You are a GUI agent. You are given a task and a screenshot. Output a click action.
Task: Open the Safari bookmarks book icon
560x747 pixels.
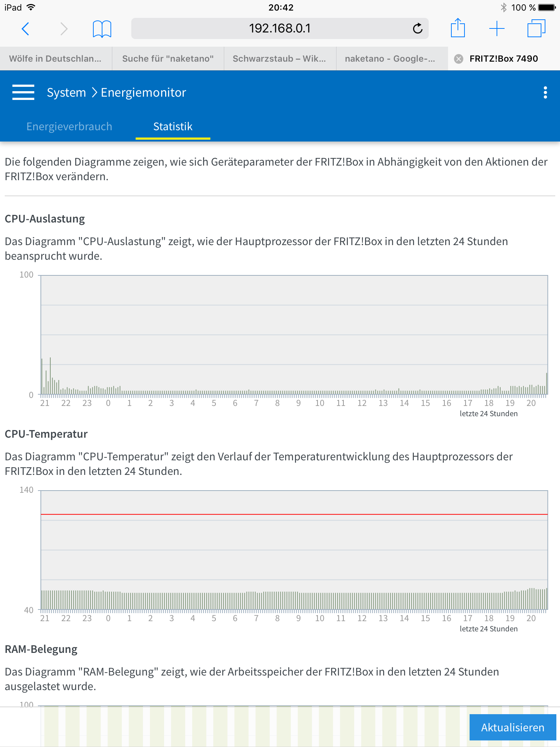102,29
